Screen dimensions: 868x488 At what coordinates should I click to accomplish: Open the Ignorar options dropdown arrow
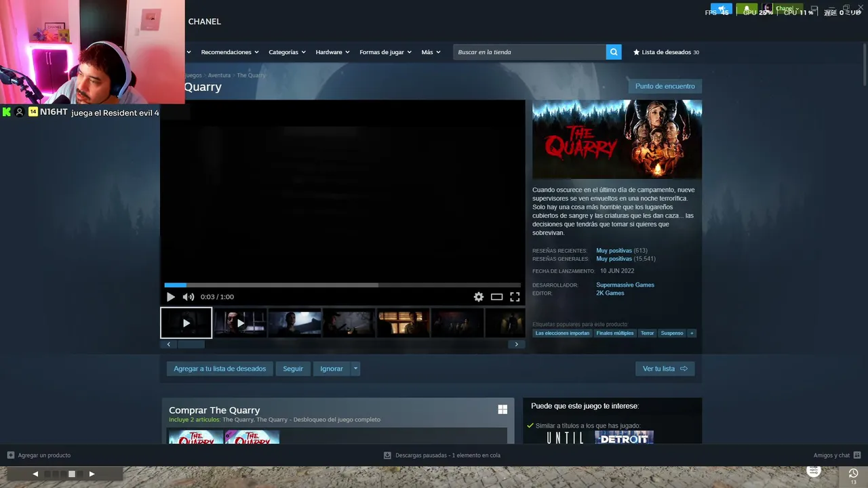pos(355,369)
